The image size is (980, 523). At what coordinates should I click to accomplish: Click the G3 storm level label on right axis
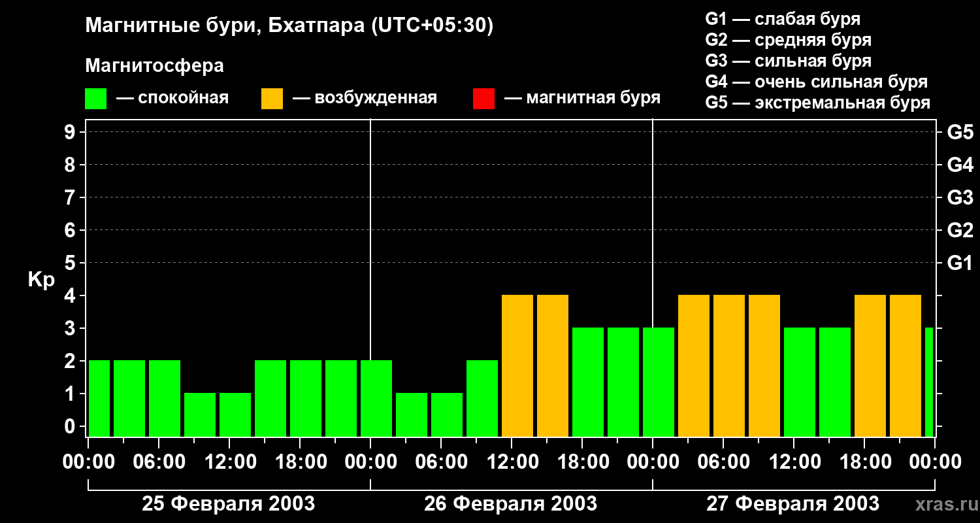(960, 197)
